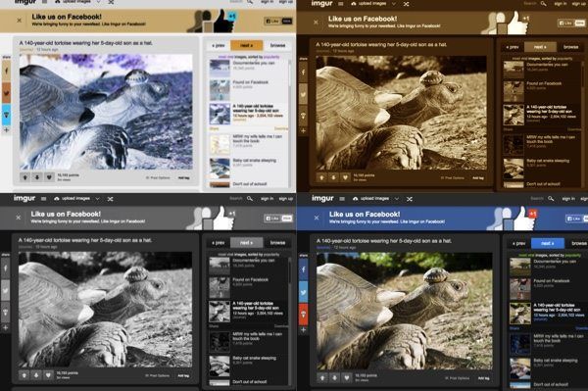Image resolution: width=588 pixels, height=391 pixels.
Task: Close Like us on Facebook banner in grayscale panel
Action: [x=18, y=218]
